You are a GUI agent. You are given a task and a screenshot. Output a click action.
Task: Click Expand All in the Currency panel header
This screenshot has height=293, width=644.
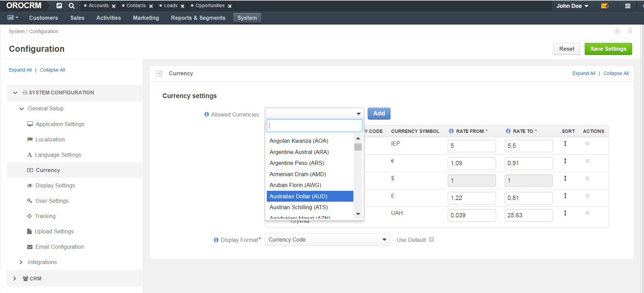[584, 73]
